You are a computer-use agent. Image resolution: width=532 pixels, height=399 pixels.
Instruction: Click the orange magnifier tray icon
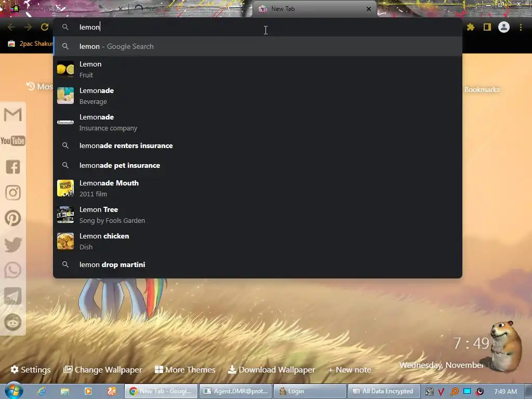[x=454, y=392]
